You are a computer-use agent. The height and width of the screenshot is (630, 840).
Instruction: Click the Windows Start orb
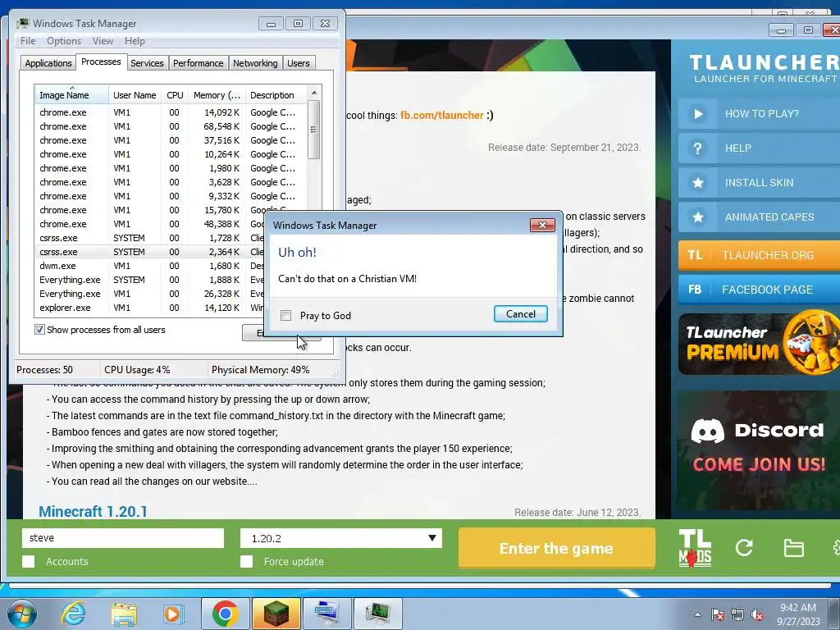tap(22, 614)
